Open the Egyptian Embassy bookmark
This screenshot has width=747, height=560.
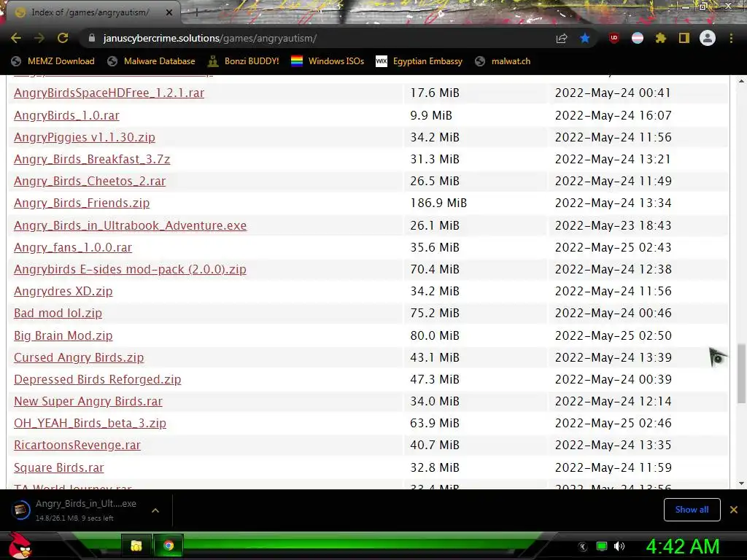[419, 61]
